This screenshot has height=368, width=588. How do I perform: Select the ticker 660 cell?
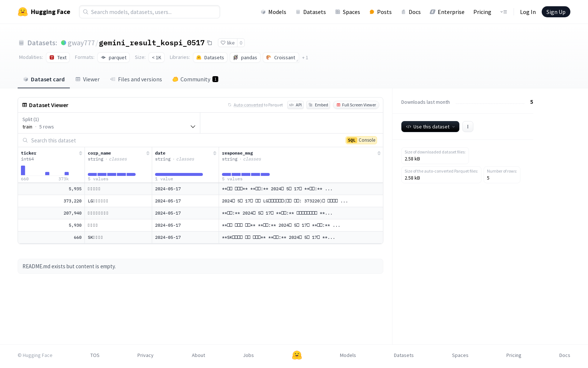click(x=51, y=237)
